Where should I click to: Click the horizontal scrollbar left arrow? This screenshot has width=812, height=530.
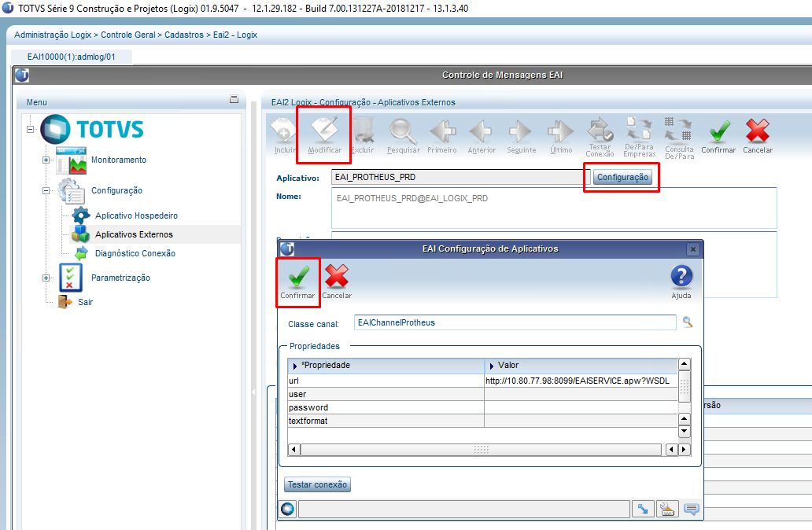click(x=293, y=449)
